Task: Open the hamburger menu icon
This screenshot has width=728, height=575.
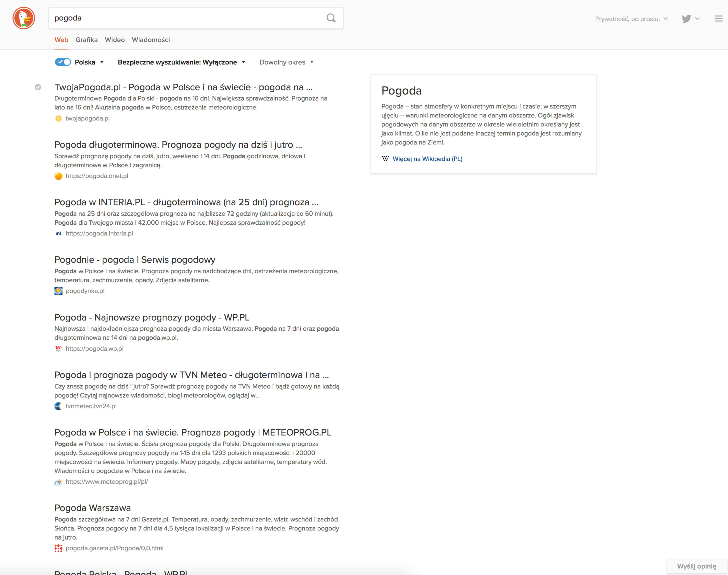Action: (x=718, y=19)
